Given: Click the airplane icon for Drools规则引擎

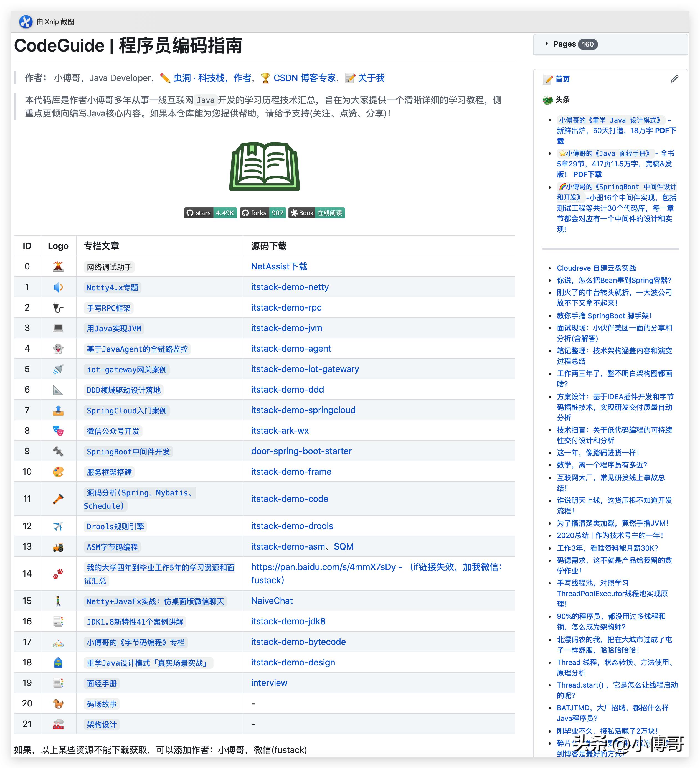Looking at the screenshot, I should click(58, 526).
